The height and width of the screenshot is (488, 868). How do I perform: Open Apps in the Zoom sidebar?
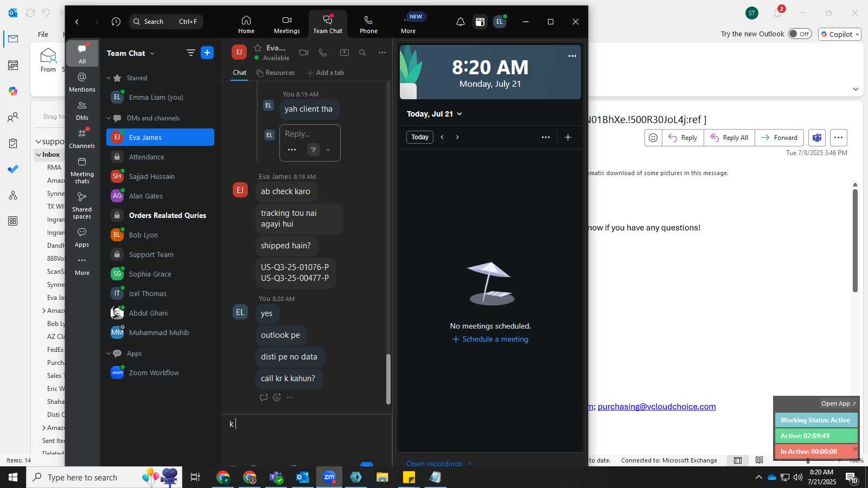pyautogui.click(x=82, y=237)
